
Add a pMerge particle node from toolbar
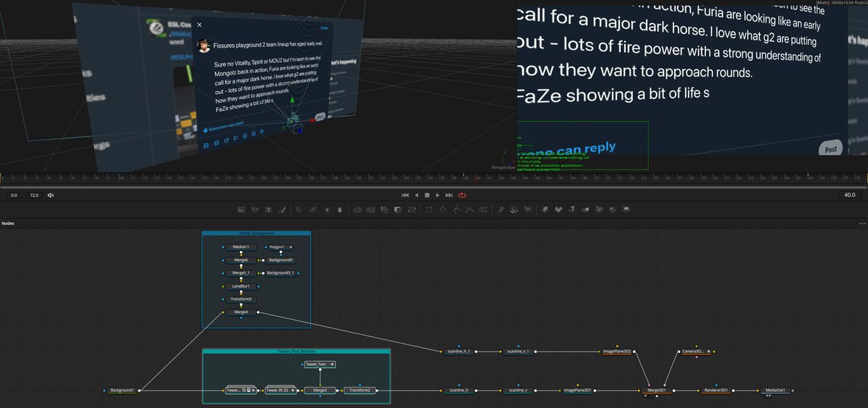[x=513, y=209]
